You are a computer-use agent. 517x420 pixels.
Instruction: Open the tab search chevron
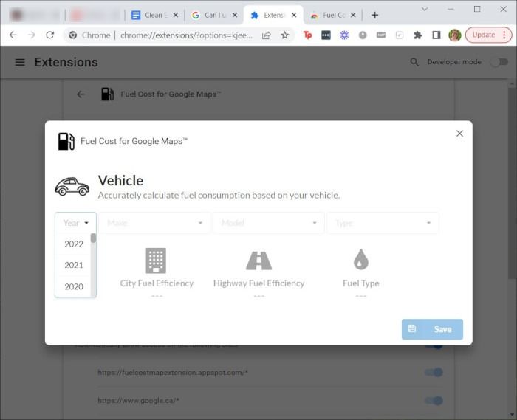coord(425,9)
